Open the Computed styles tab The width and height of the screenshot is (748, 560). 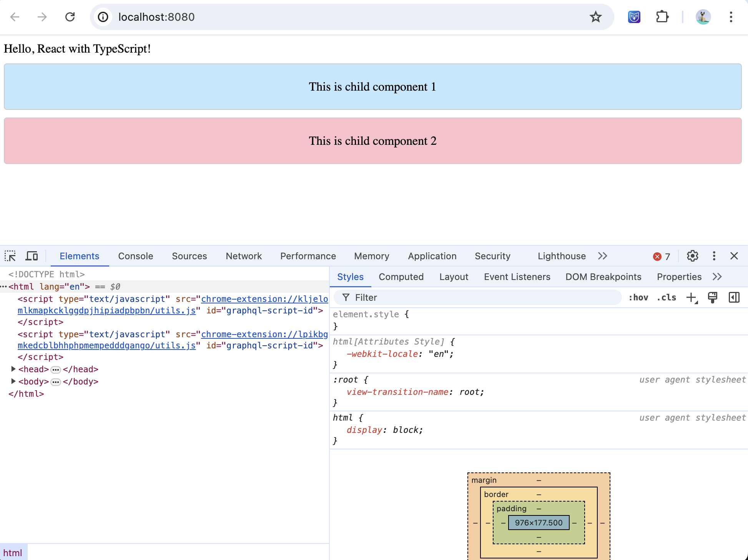(x=401, y=277)
